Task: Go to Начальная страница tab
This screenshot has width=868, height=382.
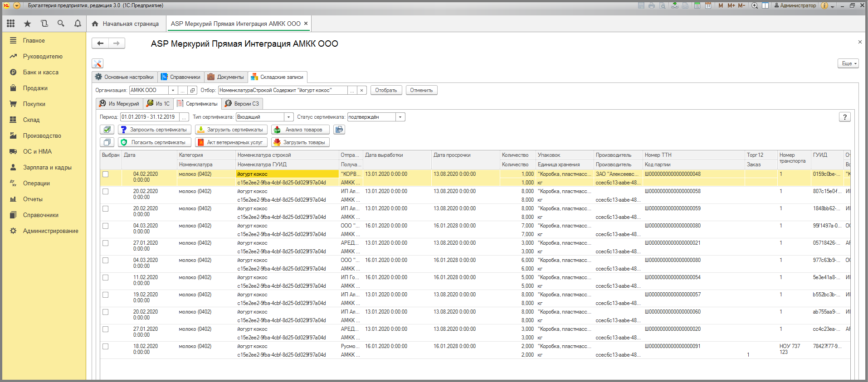Action: (x=126, y=24)
